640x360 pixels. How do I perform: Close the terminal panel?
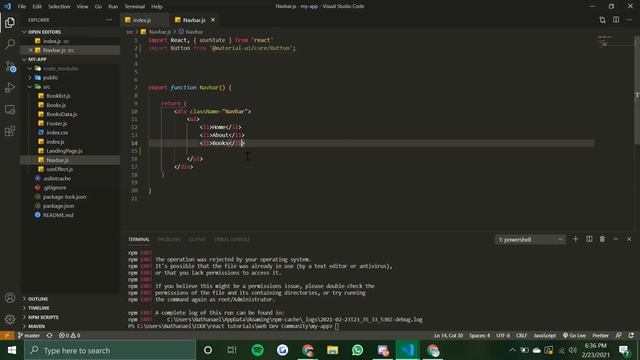629,239
